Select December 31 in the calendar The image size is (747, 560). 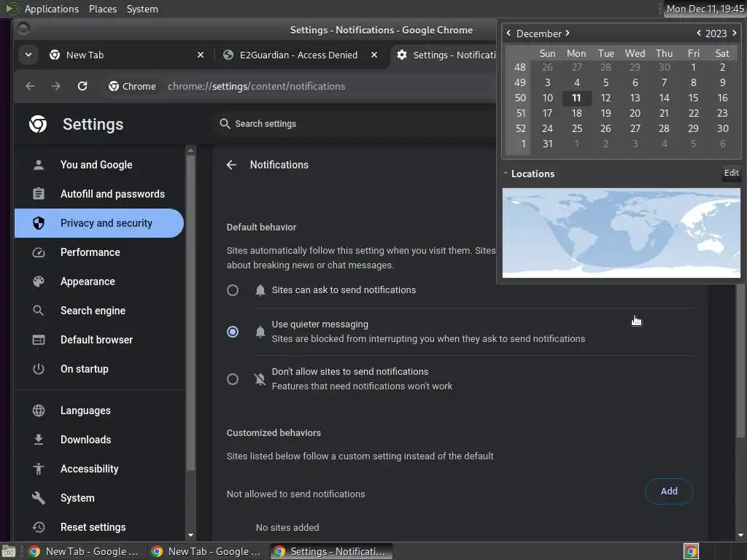[x=547, y=144]
